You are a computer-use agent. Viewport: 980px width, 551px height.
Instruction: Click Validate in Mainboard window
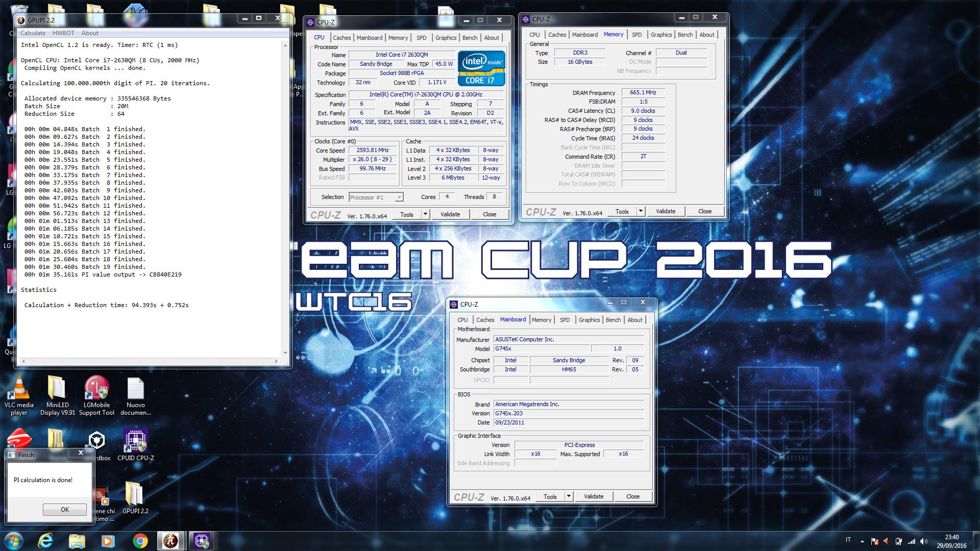coord(594,496)
